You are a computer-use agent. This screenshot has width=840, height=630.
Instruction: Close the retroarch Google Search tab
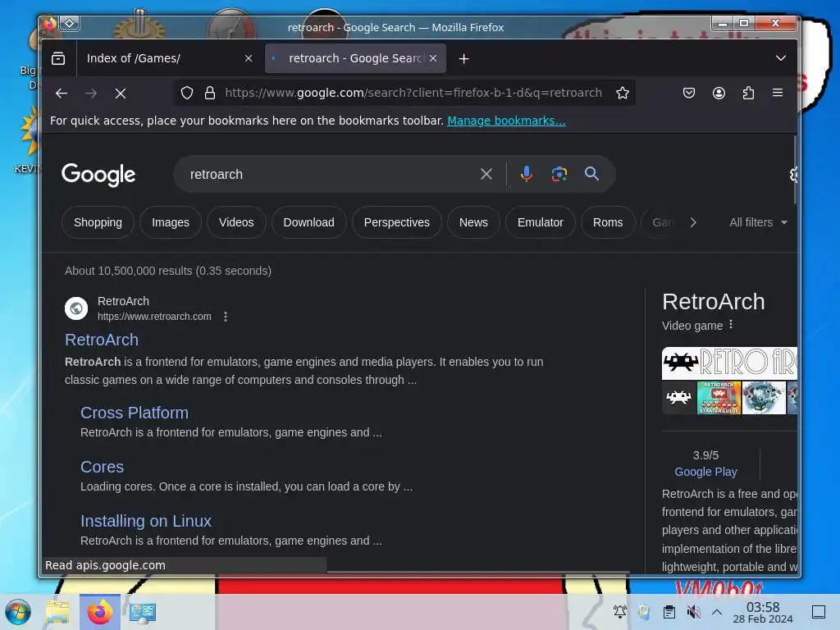tap(433, 58)
